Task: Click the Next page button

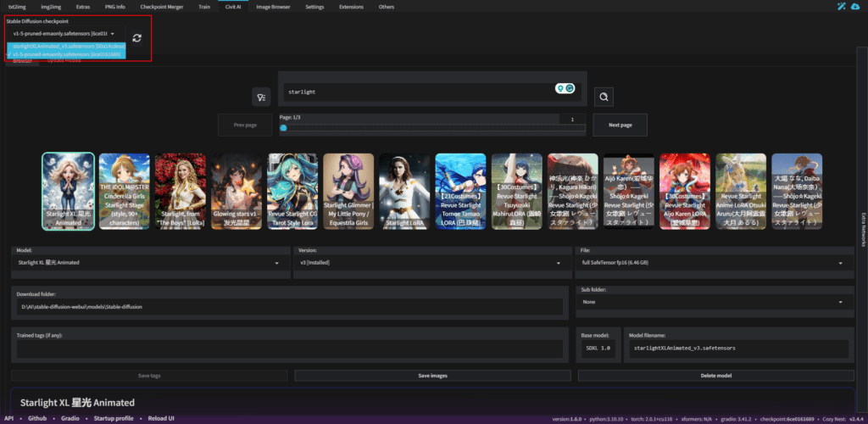Action: tap(620, 125)
